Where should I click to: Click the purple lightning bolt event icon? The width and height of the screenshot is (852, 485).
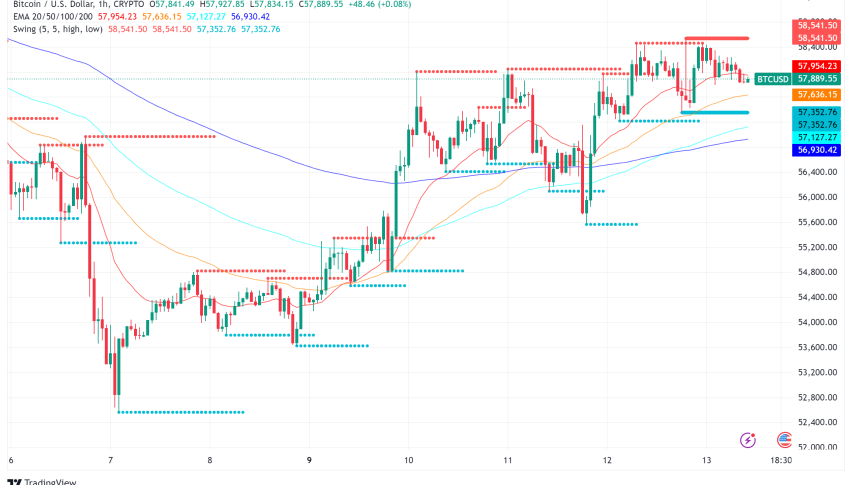(x=747, y=439)
